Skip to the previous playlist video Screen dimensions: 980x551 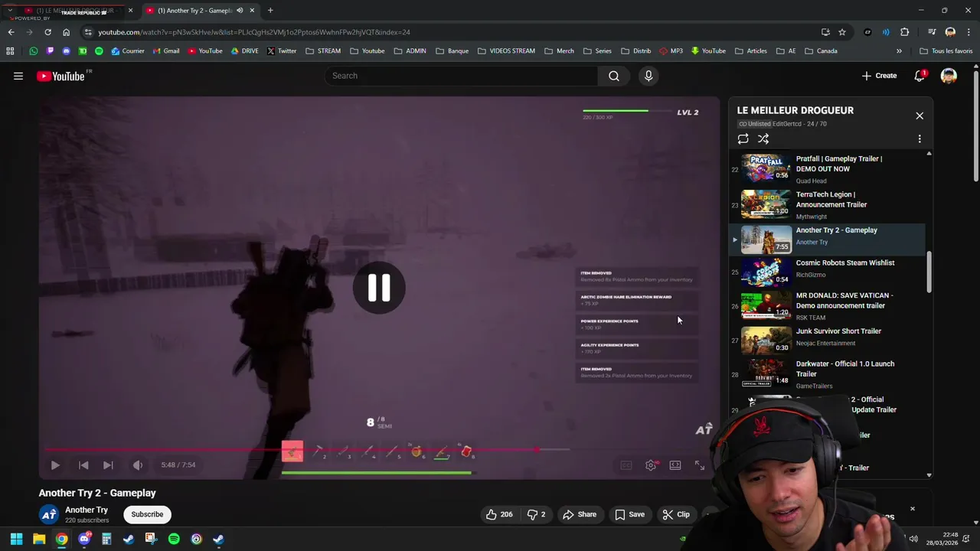83,465
